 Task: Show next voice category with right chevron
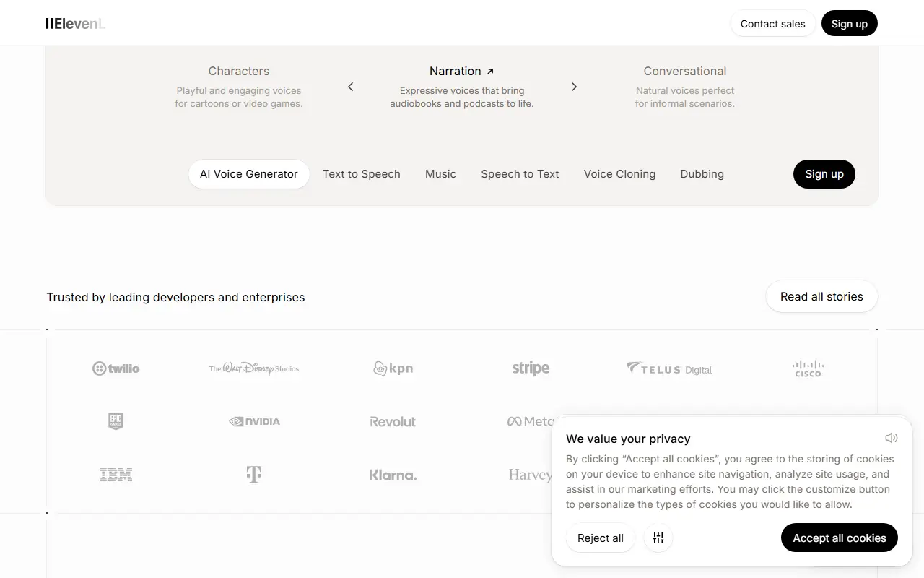click(x=574, y=87)
